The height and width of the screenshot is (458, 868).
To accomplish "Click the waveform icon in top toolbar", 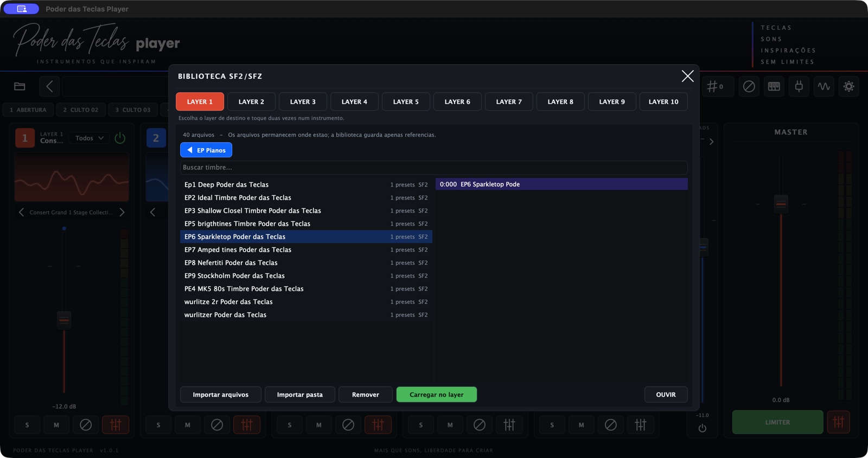I will pos(824,86).
